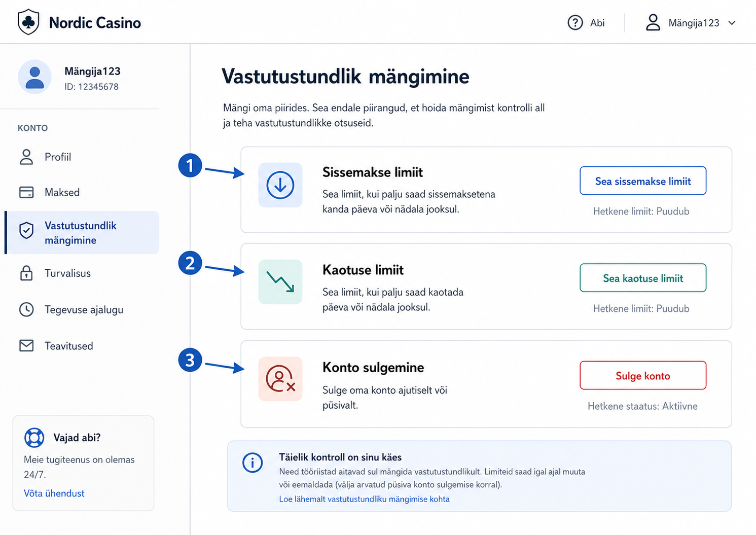This screenshot has height=535, width=756.
Task: Click the Kaotuse limiit card title
Action: tap(363, 270)
